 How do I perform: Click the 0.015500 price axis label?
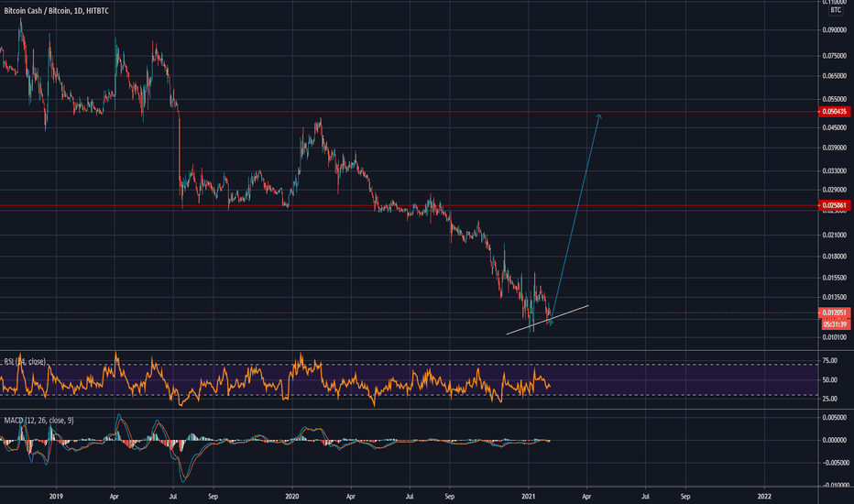coord(835,278)
